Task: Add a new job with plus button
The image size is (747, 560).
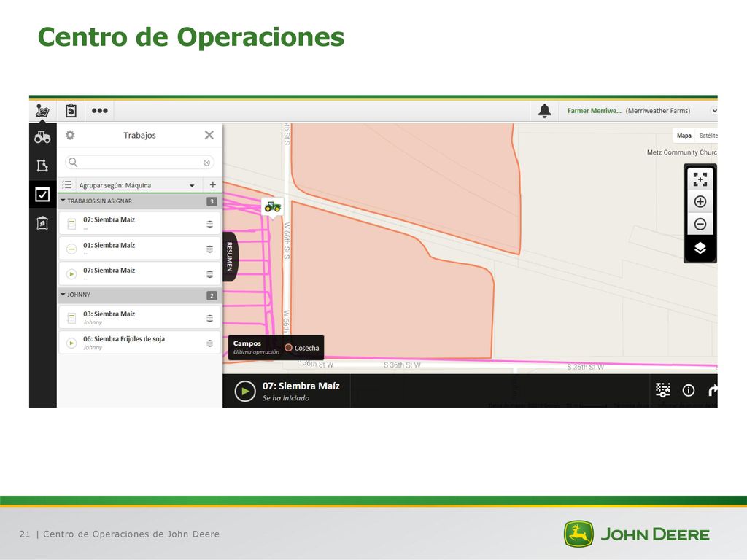Action: (x=212, y=184)
